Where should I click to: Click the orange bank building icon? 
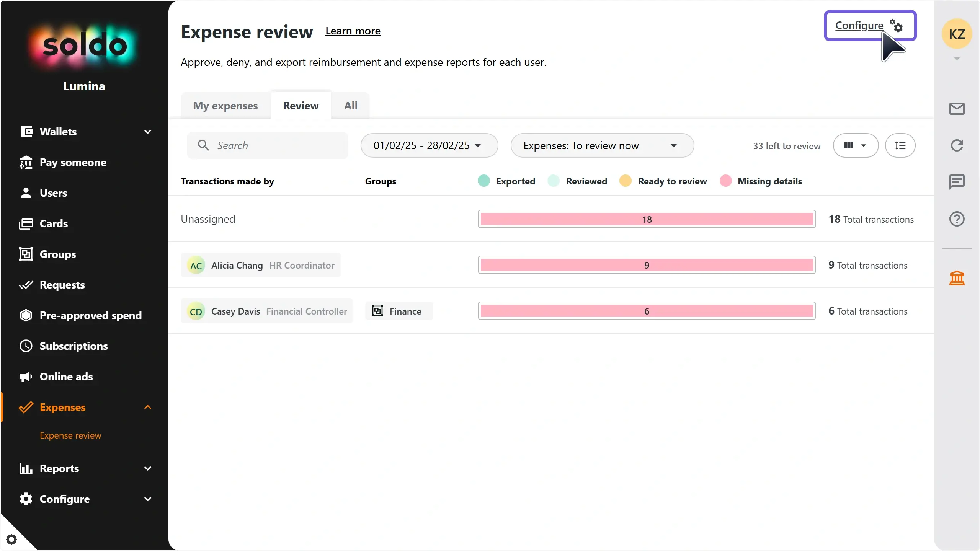957,278
